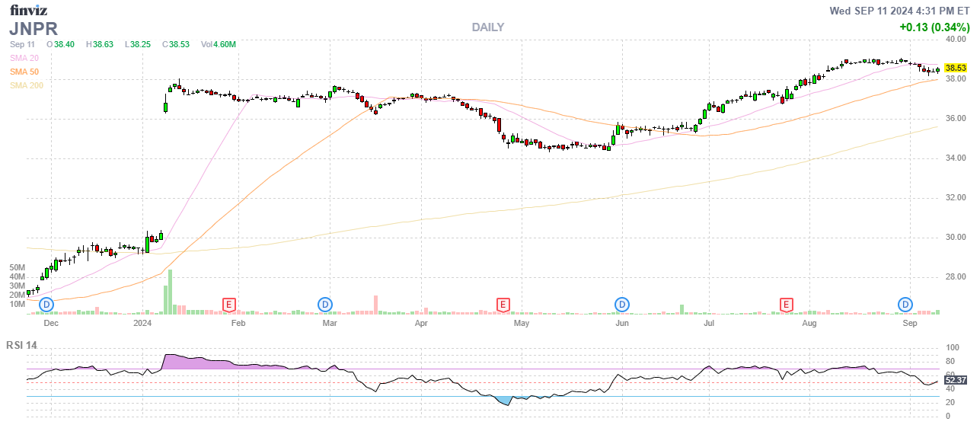Click the DAILY timeframe label
This screenshot has height=428, width=980.
pos(487,27)
